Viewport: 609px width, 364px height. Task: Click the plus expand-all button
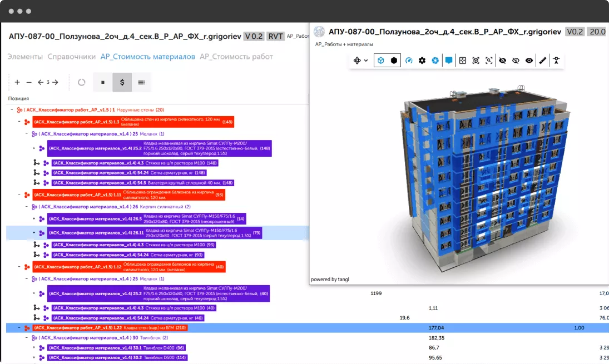(x=17, y=82)
